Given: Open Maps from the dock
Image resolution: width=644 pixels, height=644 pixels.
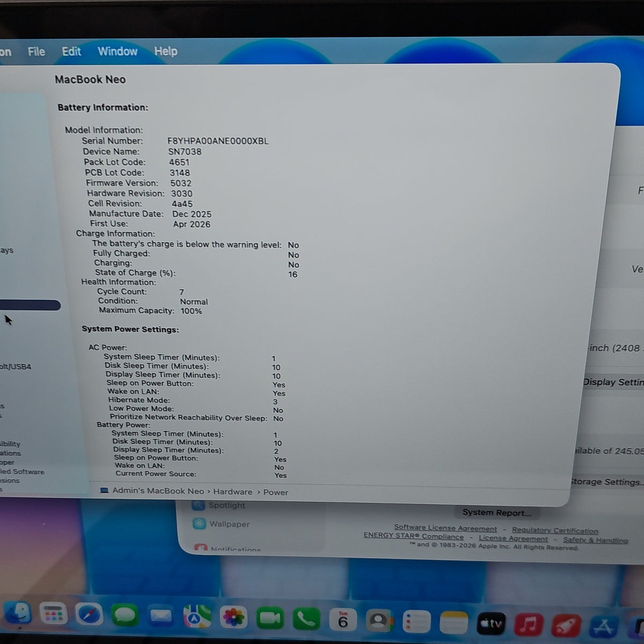Looking at the screenshot, I should tap(197, 617).
